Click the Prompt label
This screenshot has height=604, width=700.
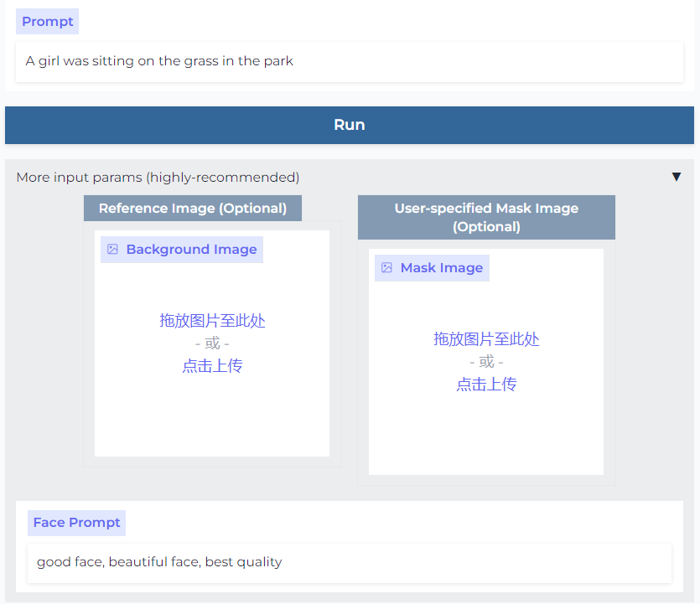coord(47,22)
